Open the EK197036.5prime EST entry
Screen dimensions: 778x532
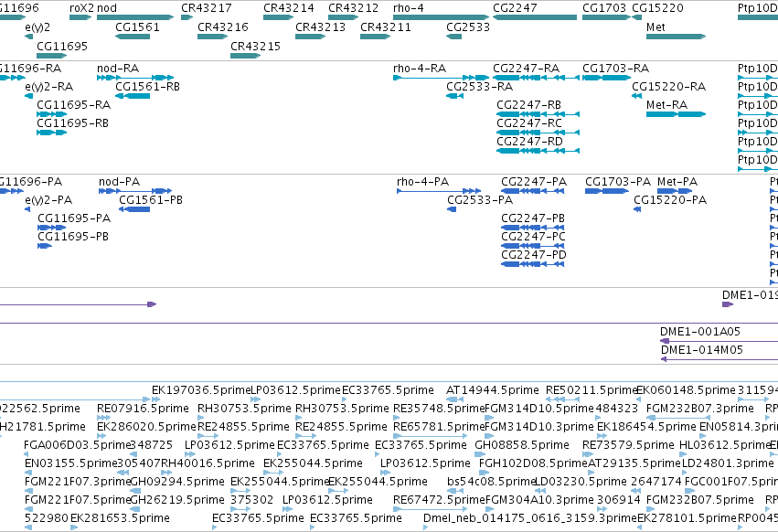tap(155, 399)
